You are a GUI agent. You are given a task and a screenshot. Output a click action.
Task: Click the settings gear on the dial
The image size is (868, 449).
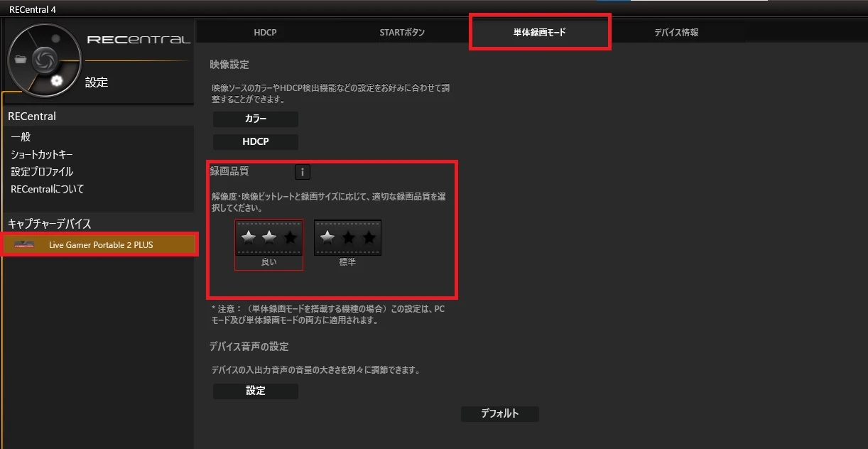57,81
